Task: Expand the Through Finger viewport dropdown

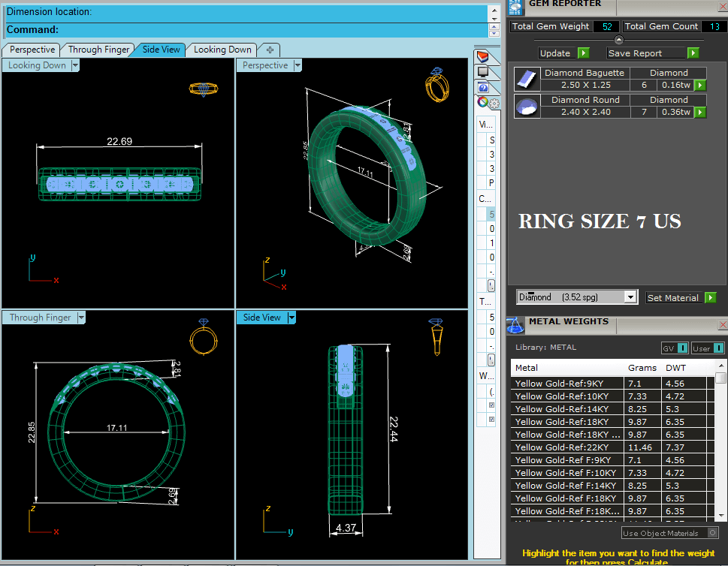Action: pos(81,318)
